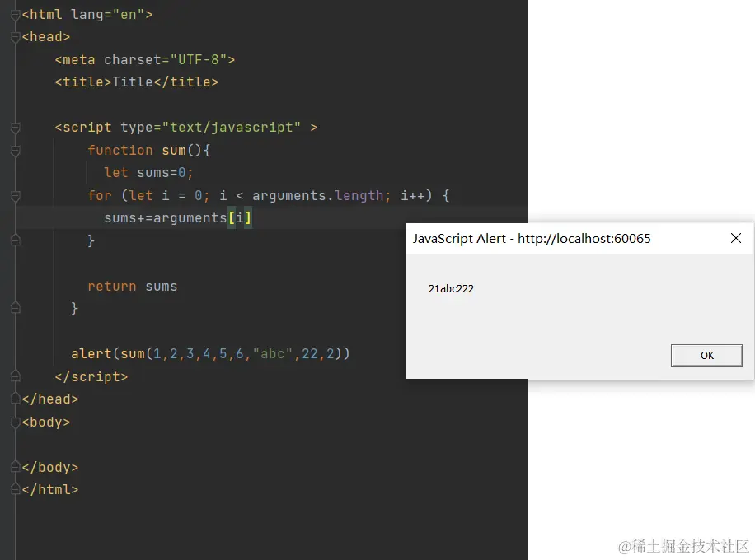Collapse the for loop fold marker
Viewport: 755px width, 560px height.
[16, 196]
